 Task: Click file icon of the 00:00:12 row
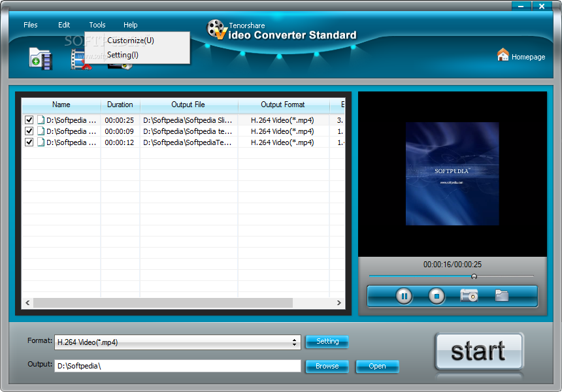click(41, 142)
